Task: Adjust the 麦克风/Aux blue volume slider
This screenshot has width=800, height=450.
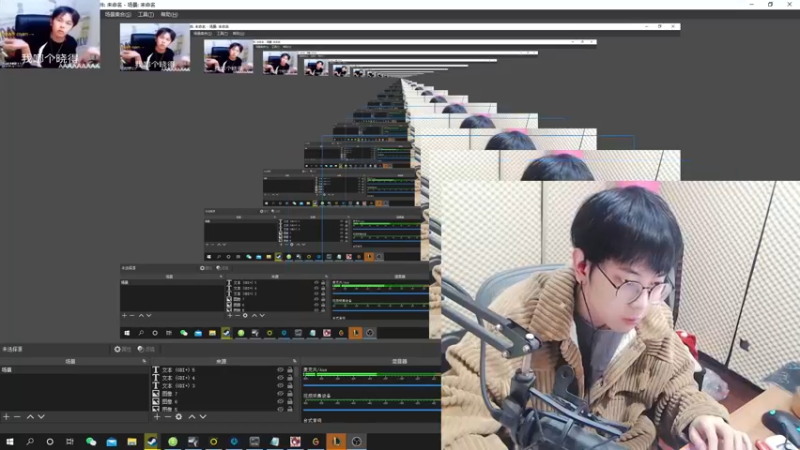Action: tap(372, 386)
